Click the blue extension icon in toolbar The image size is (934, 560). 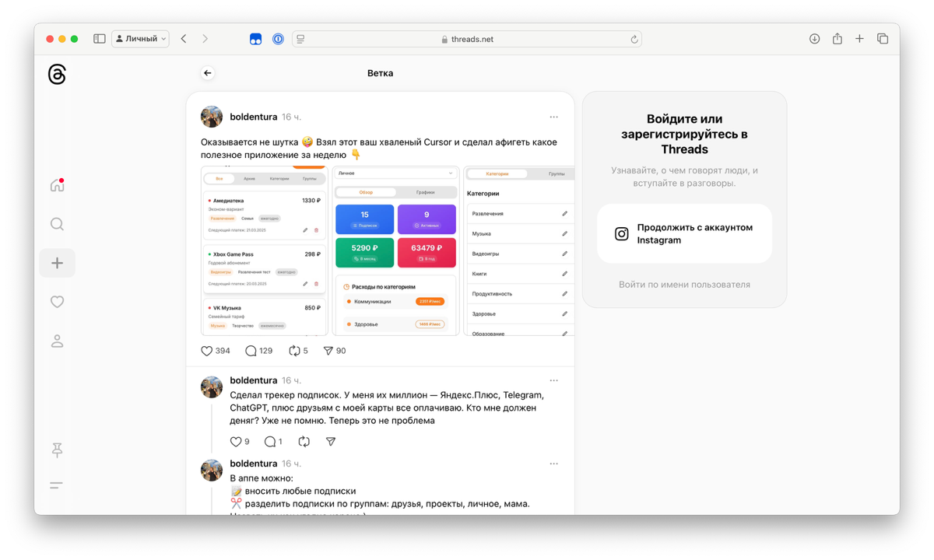[x=255, y=39]
